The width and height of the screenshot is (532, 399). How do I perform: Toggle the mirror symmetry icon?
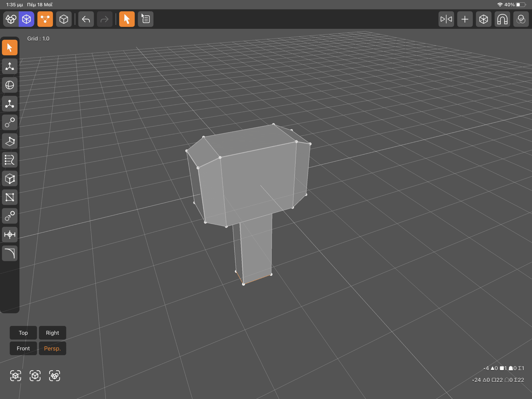pyautogui.click(x=446, y=19)
